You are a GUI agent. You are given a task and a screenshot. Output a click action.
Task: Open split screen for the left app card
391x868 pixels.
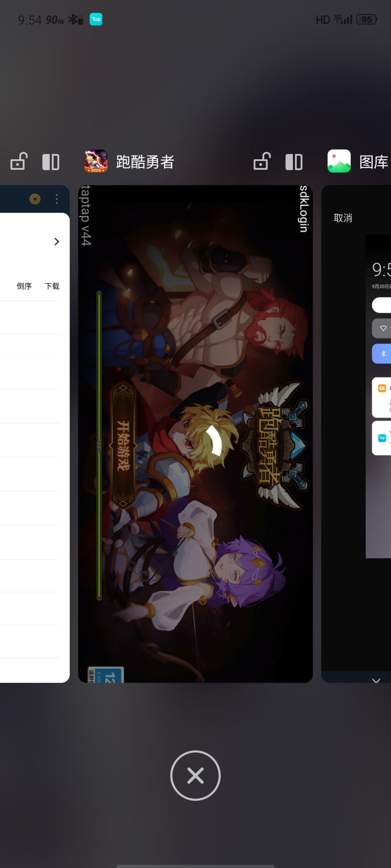pos(51,162)
